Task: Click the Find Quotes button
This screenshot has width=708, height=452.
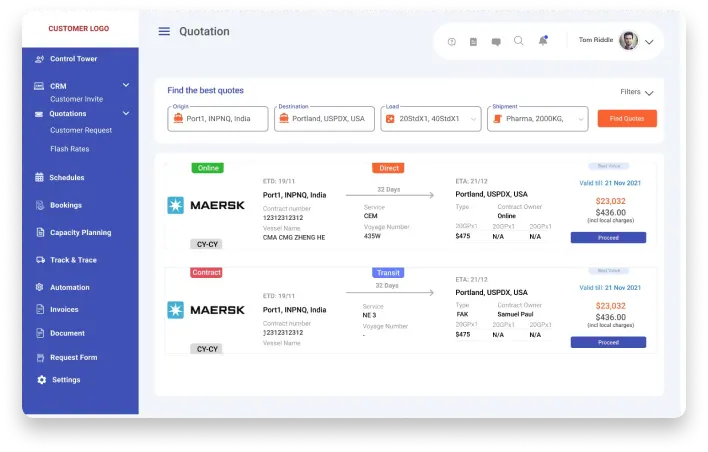Action: click(x=627, y=118)
